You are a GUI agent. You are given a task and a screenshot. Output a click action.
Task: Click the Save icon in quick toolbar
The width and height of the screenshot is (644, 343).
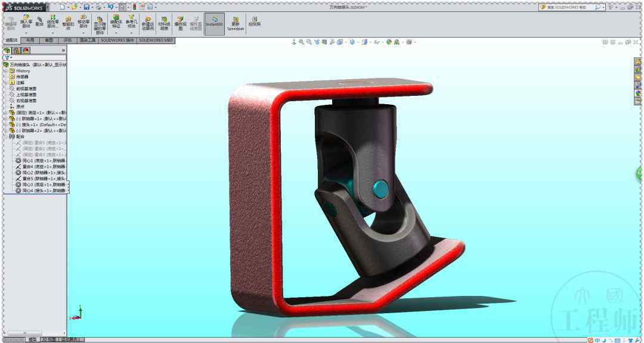coord(86,7)
